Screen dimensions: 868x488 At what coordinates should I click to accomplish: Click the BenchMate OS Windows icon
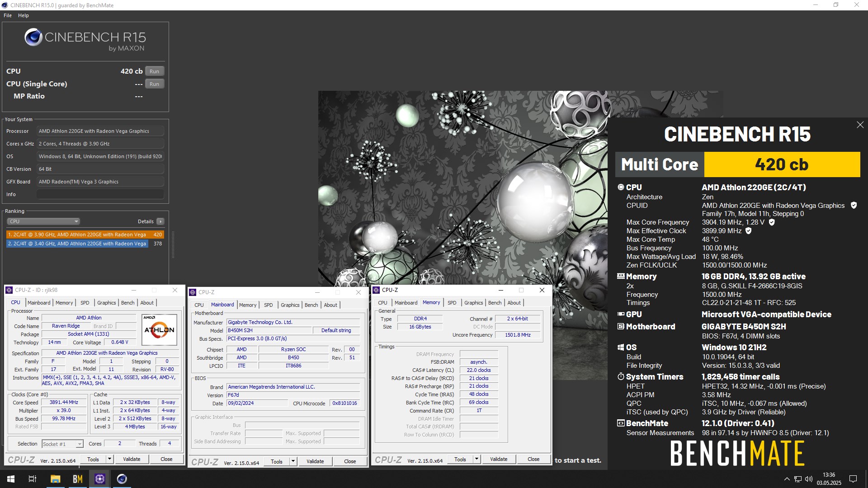pos(621,347)
